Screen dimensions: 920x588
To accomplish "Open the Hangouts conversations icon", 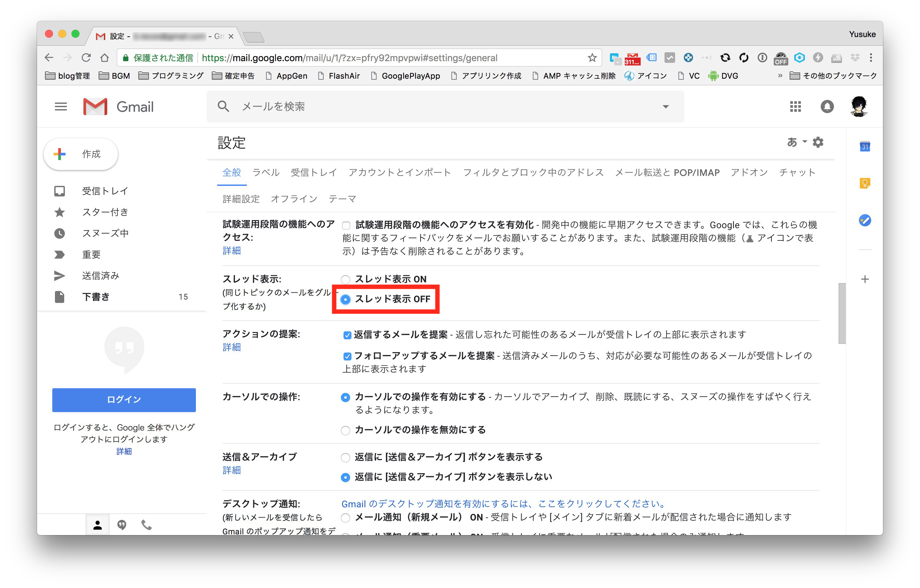I will (122, 525).
